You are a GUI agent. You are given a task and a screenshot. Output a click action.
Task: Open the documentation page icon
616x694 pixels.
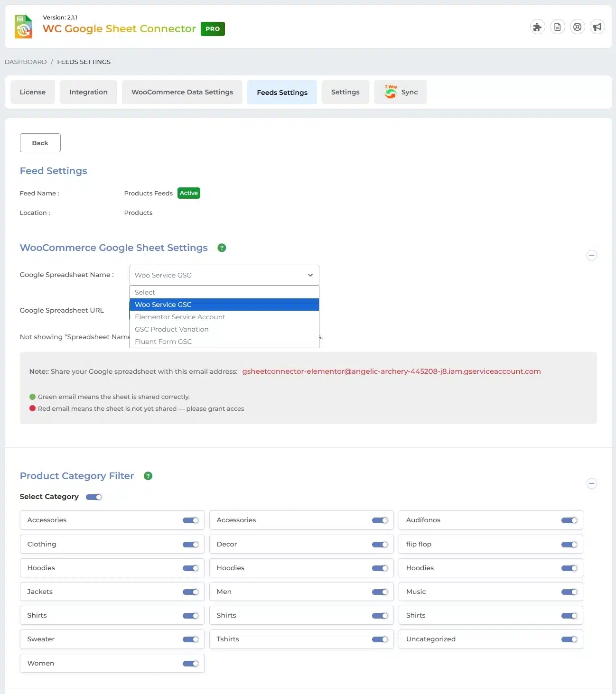click(557, 27)
